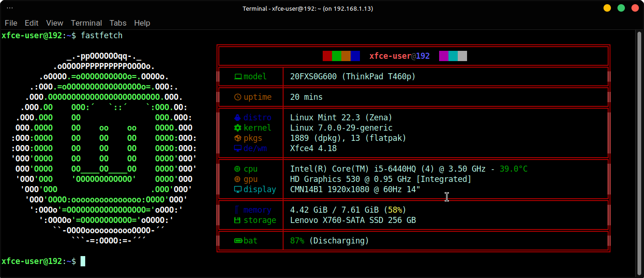This screenshot has width=644, height=278.
Task: Click the package box icon beside pkgs
Action: pos(238,138)
